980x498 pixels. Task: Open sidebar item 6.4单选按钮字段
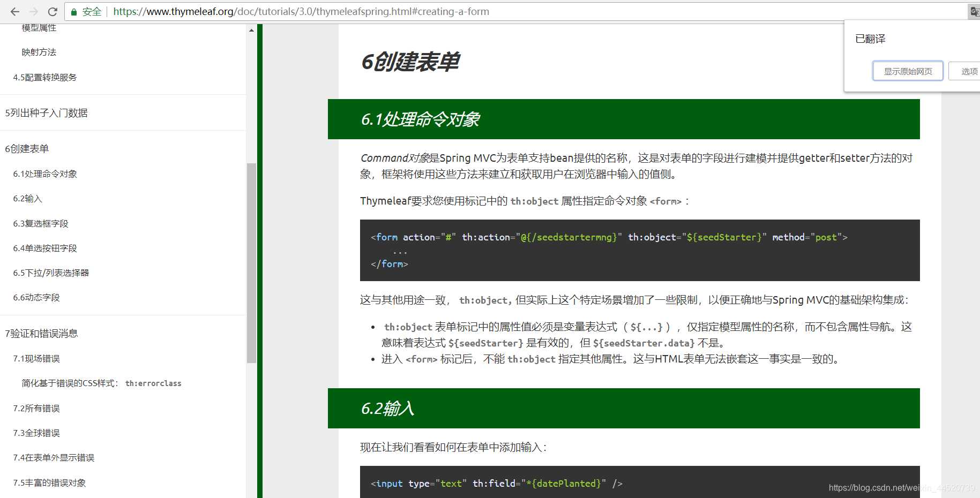click(x=45, y=248)
